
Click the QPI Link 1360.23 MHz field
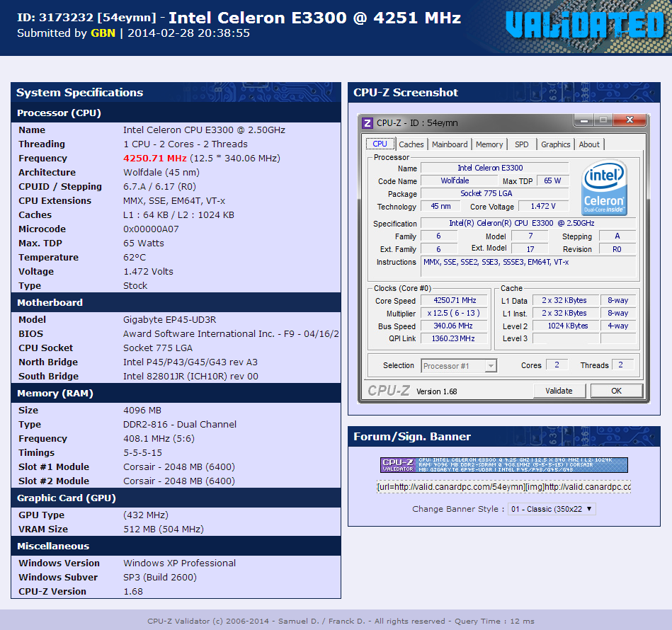click(455, 338)
